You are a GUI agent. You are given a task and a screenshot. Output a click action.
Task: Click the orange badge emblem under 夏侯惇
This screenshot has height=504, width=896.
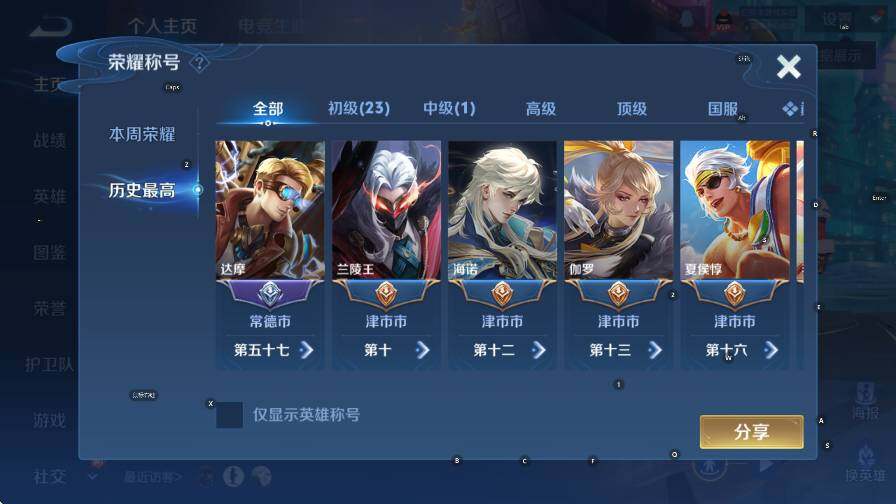tap(735, 294)
